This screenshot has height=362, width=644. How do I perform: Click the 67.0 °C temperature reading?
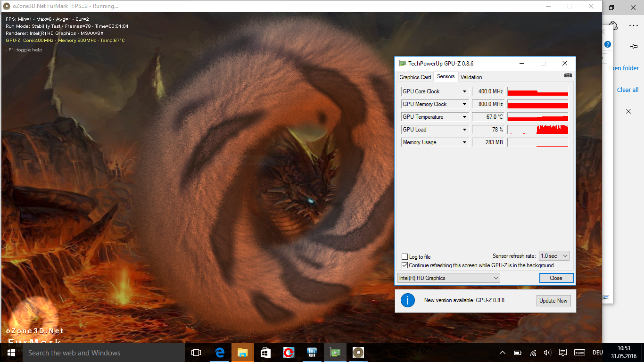pos(488,117)
